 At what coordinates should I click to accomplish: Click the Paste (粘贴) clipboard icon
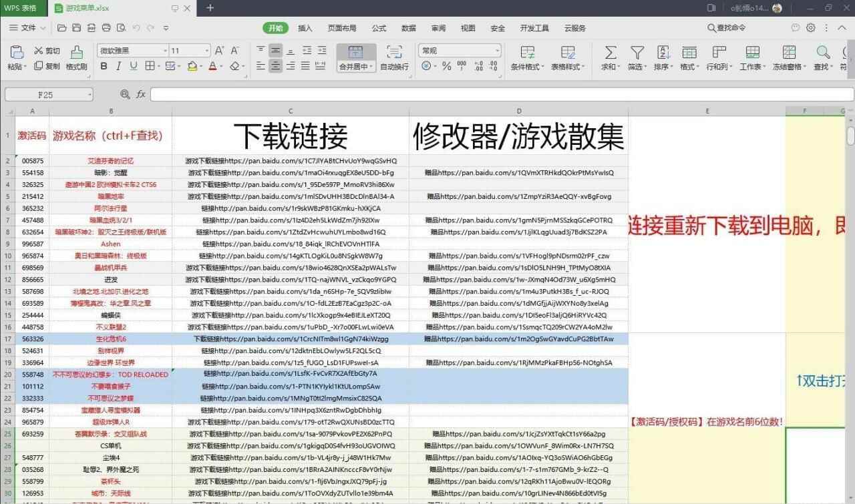tap(17, 53)
